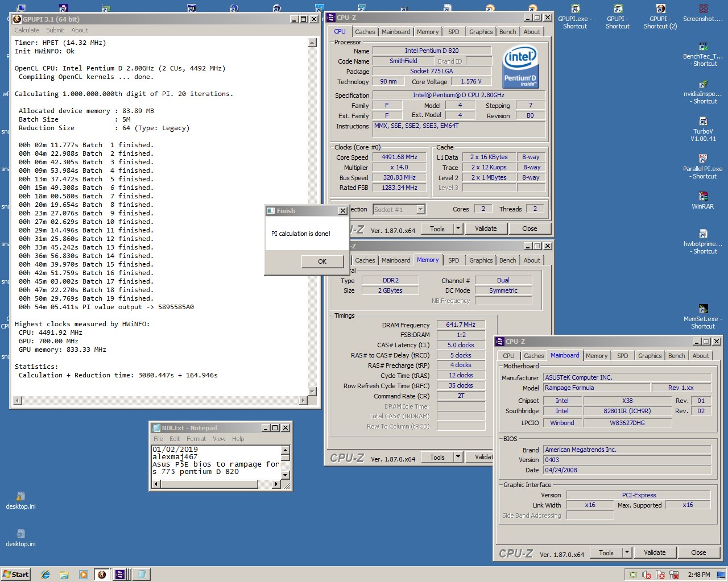Click Close in the Mainboard CPU-Z window
728x582 pixels.
698,552
